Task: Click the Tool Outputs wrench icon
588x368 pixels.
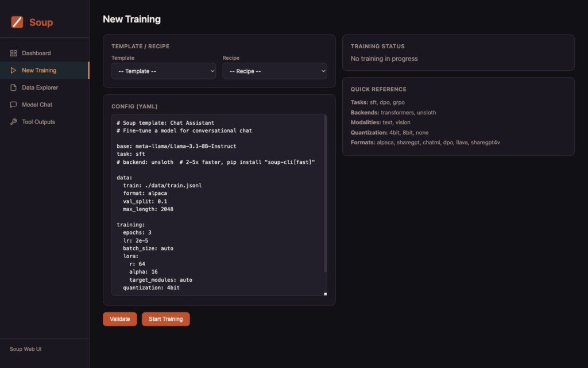Action: pyautogui.click(x=14, y=122)
